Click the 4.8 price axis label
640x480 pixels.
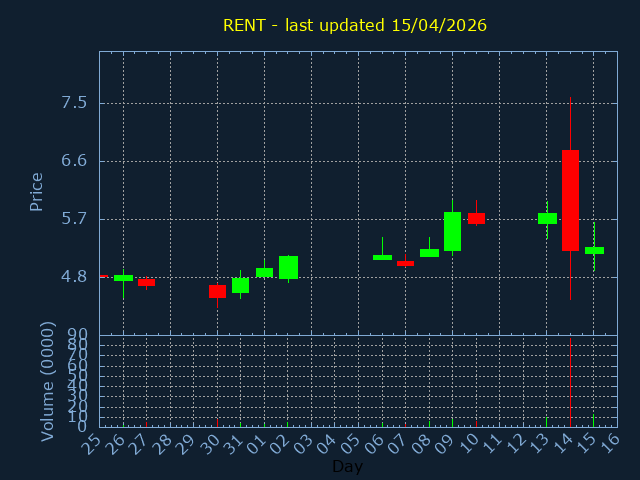pyautogui.click(x=74, y=276)
